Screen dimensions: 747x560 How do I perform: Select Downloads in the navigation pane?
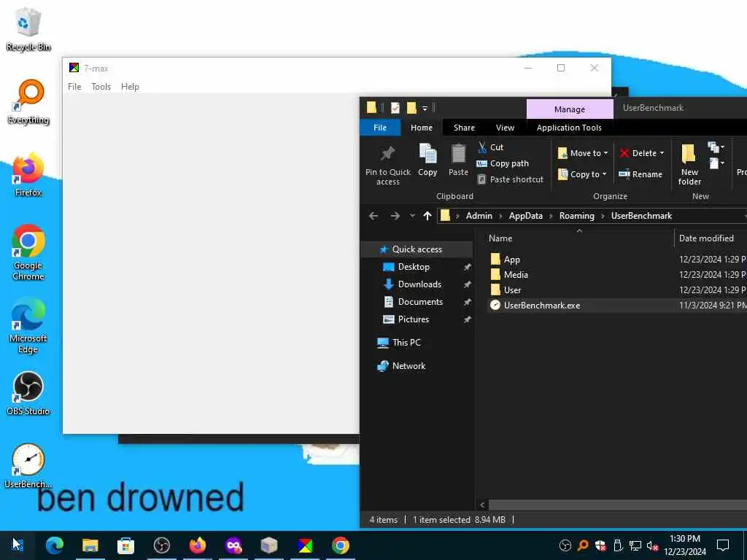[419, 284]
